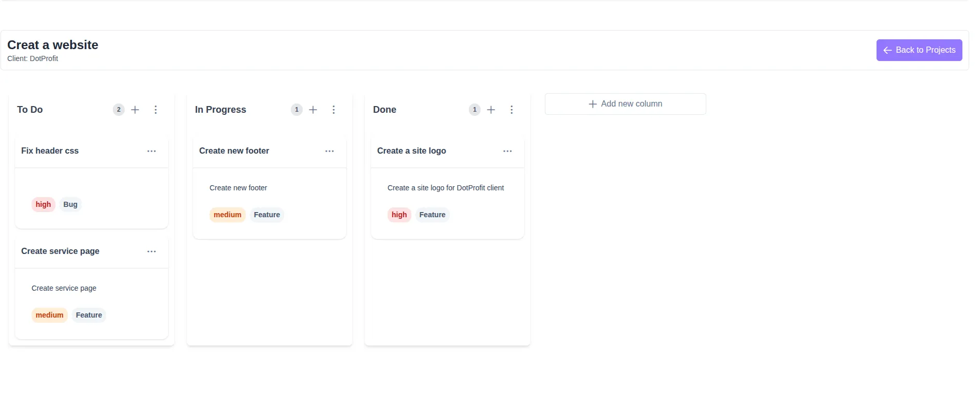Click high tag on Create a site logo card
Viewport: 980px width, 420px height.
coord(399,215)
